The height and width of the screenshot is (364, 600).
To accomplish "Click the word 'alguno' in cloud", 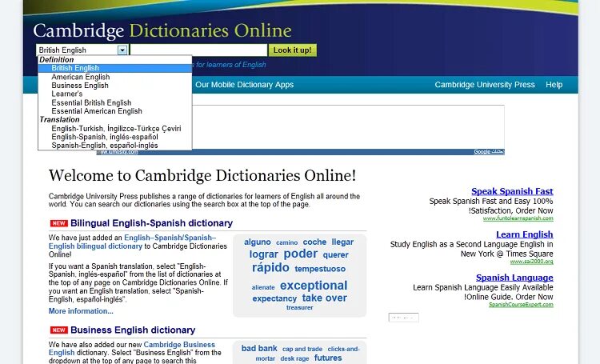I will 257,242.
